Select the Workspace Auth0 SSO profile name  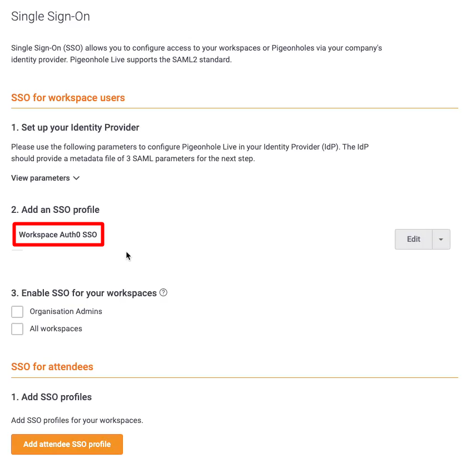[58, 235]
